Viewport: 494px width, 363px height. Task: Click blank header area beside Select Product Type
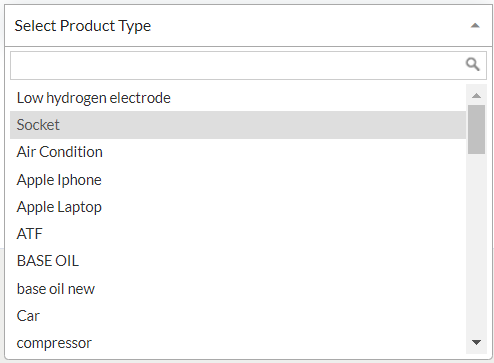pyautogui.click(x=310, y=26)
